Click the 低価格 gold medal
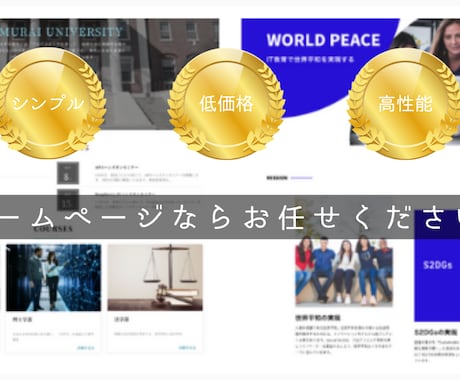460x380 pixels. pos(227,104)
